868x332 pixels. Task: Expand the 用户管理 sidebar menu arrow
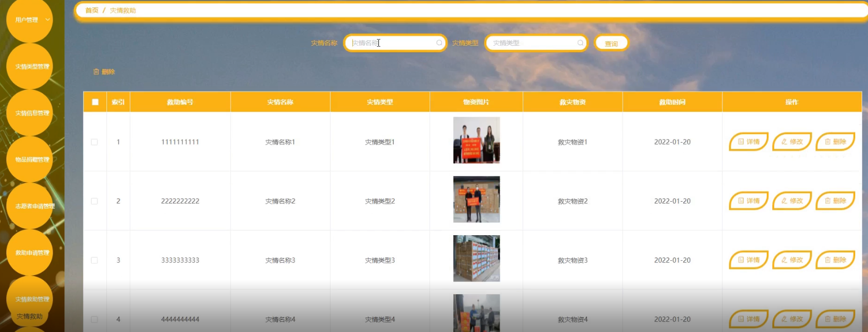click(47, 20)
